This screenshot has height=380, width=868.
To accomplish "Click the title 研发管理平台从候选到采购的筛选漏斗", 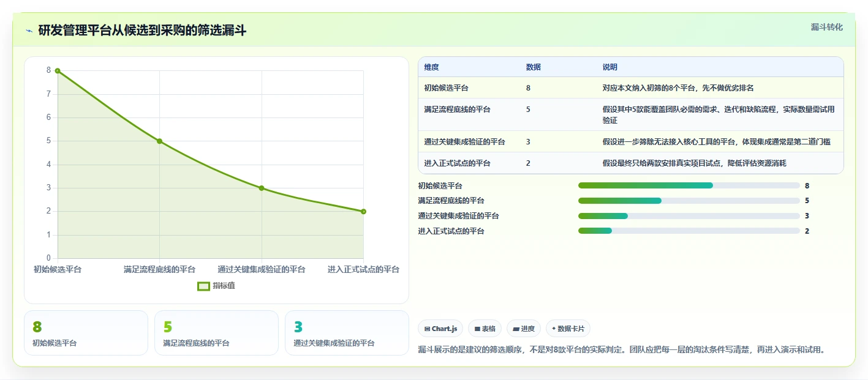I will pyautogui.click(x=142, y=31).
